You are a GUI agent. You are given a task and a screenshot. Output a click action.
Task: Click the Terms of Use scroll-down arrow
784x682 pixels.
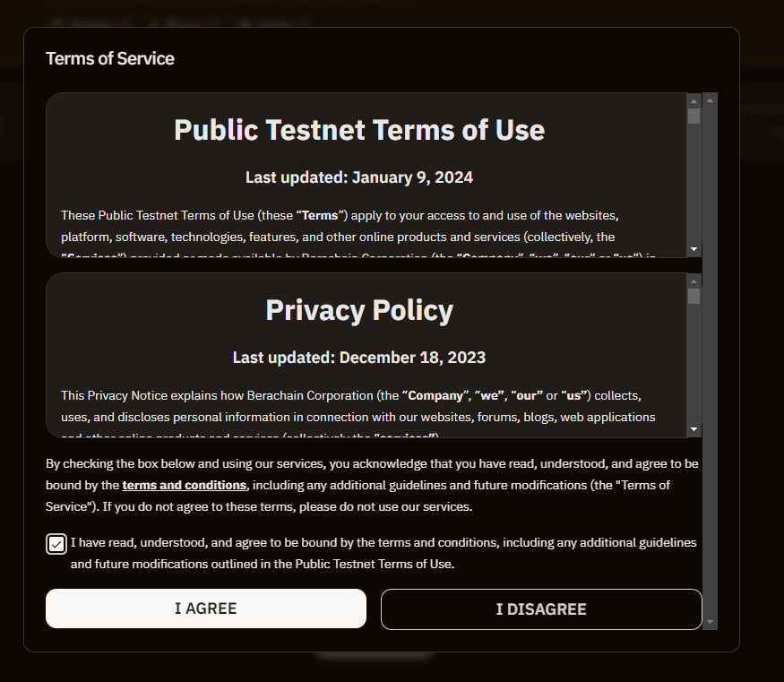[x=694, y=249]
